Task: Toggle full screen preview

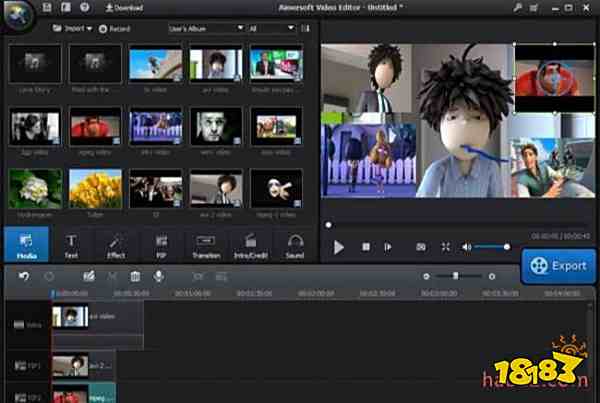Action: (445, 246)
